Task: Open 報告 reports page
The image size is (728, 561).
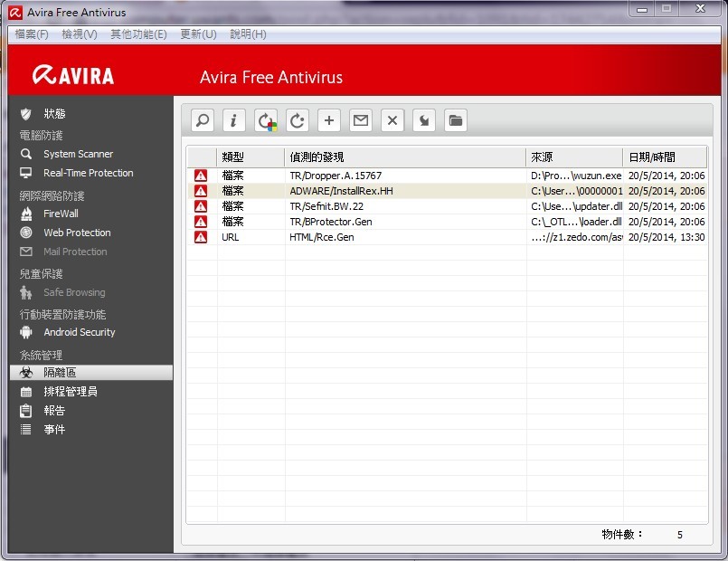Action: click(x=54, y=411)
